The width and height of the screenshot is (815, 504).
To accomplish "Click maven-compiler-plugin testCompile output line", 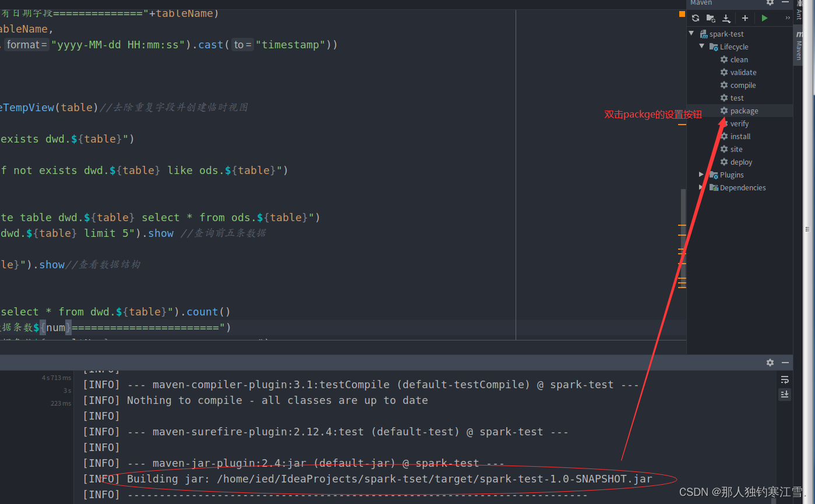I will (x=361, y=385).
